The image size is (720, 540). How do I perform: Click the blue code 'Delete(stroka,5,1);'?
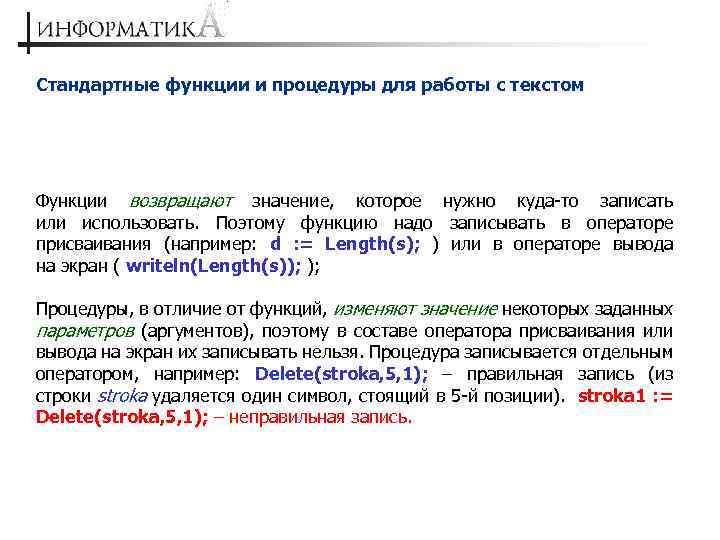pyautogui.click(x=341, y=374)
